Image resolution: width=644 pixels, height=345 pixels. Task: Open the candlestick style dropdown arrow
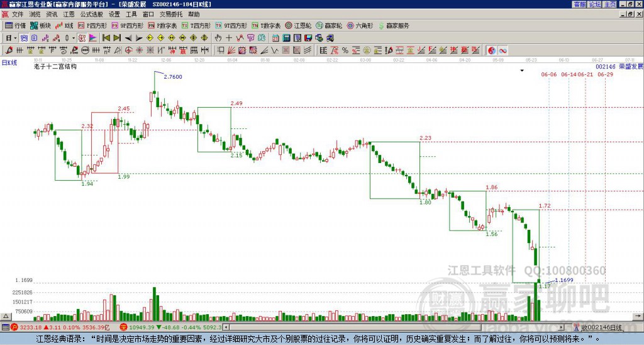coord(74,38)
